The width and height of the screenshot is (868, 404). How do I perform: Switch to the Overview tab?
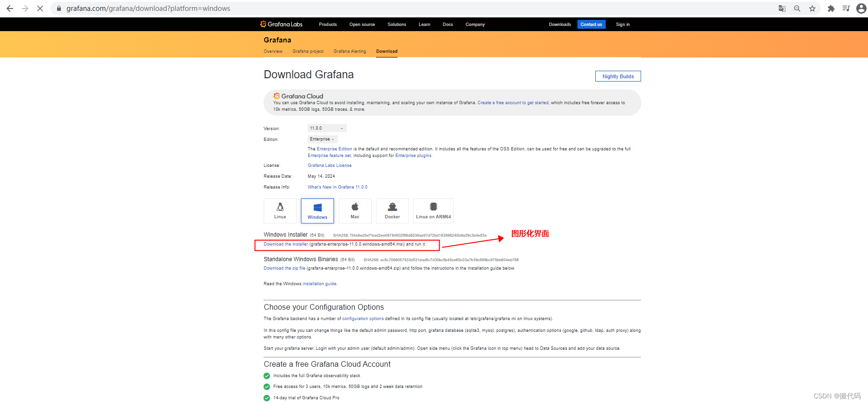[x=273, y=51]
